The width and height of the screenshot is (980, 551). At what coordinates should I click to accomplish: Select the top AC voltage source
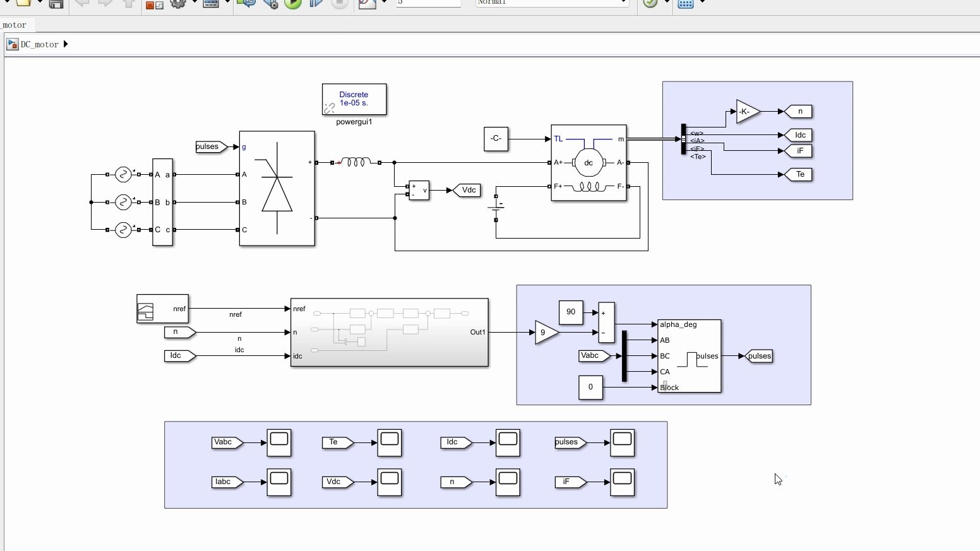tap(123, 174)
